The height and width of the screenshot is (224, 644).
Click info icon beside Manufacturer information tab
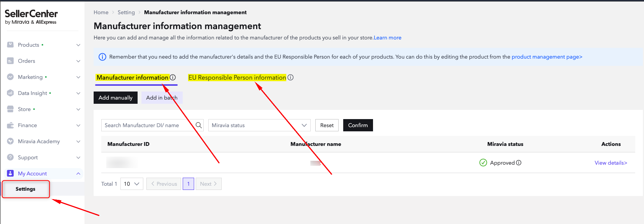pos(173,77)
